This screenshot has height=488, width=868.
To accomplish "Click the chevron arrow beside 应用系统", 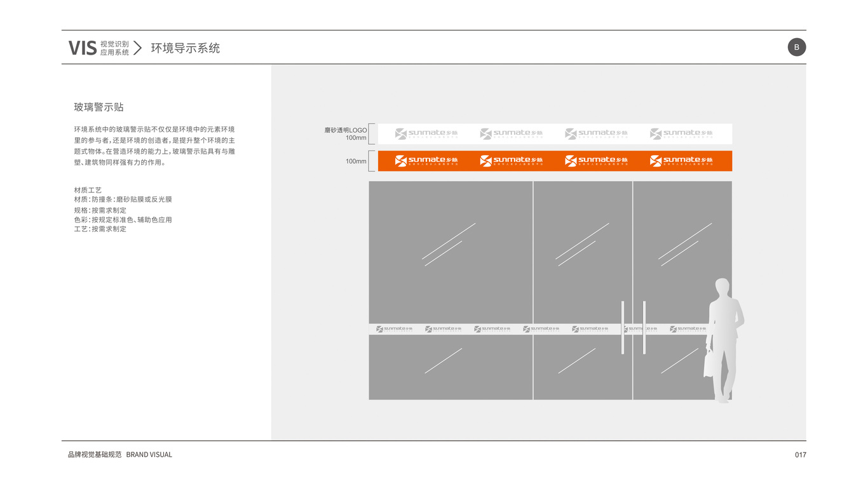I will (137, 48).
